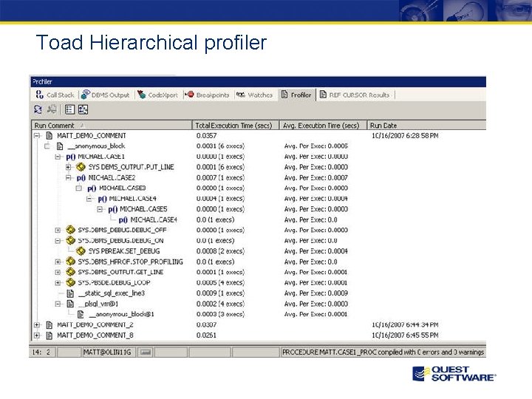
Task: Expand the MATT_DEMO_COMMENT_8 run
Action: point(37,335)
